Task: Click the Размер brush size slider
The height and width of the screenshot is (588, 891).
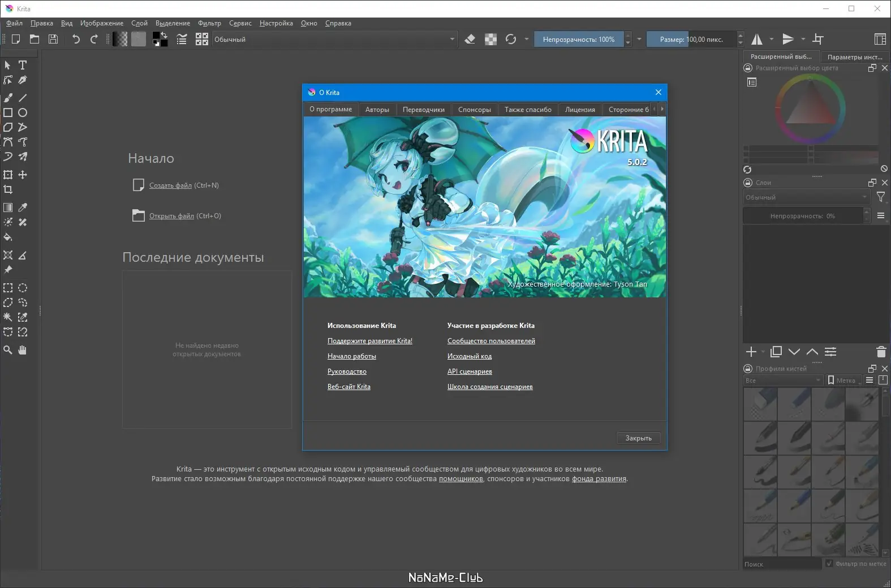Action: tap(691, 39)
